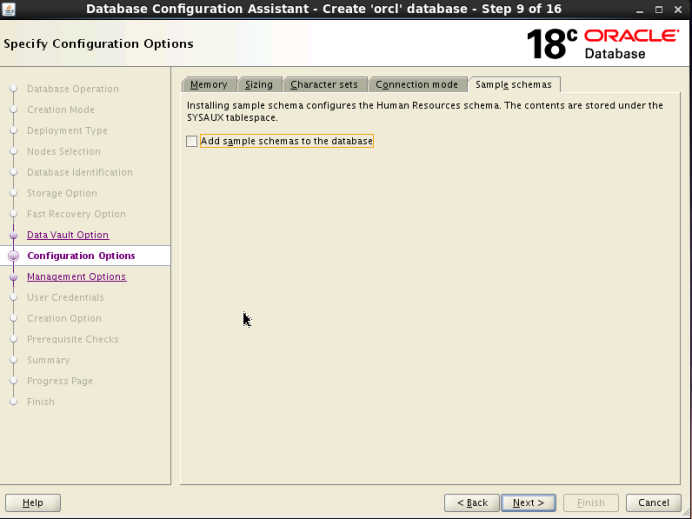The image size is (692, 519).
Task: Click User Credentials step label
Action: [65, 297]
